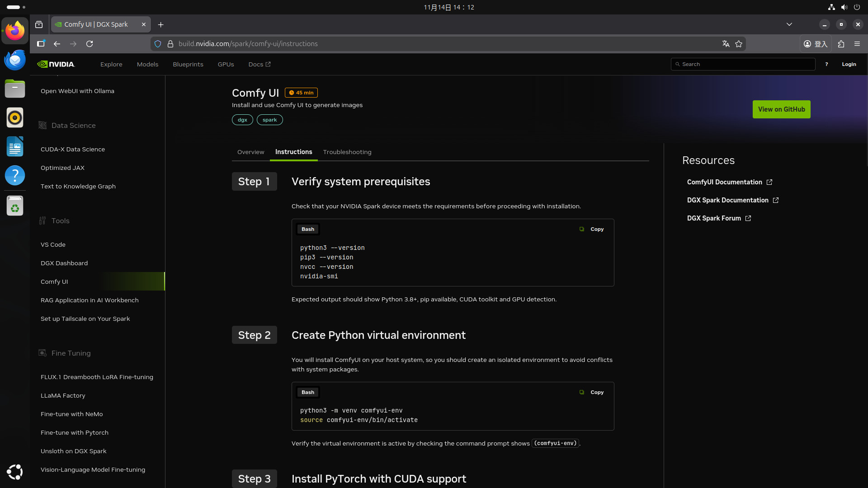This screenshot has width=868, height=488.
Task: Copy the Step 2 venv commands
Action: (592, 392)
